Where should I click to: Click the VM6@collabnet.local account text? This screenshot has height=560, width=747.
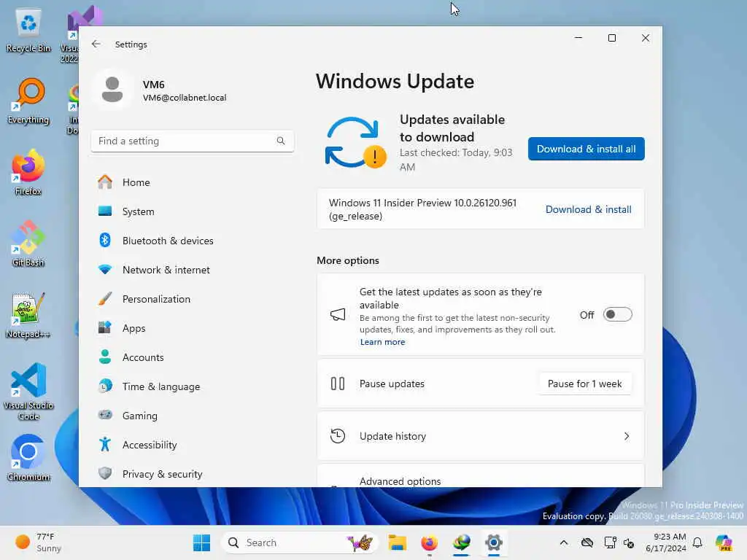click(x=185, y=98)
